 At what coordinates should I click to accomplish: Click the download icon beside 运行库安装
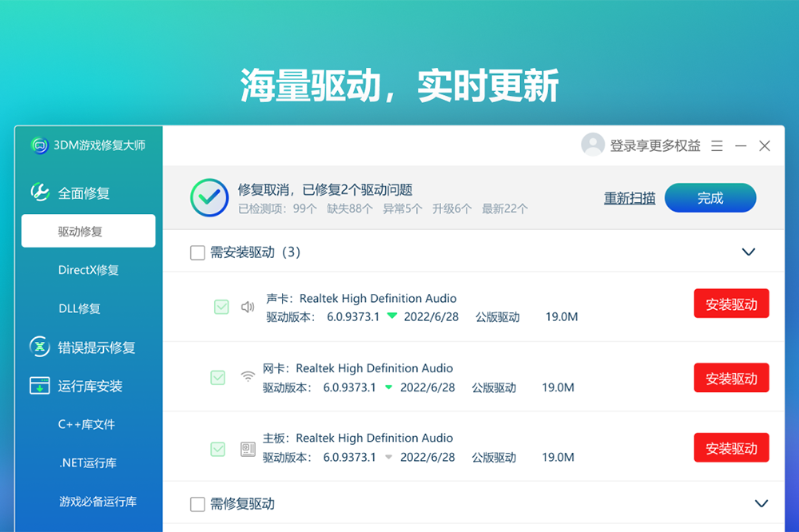[x=40, y=386]
